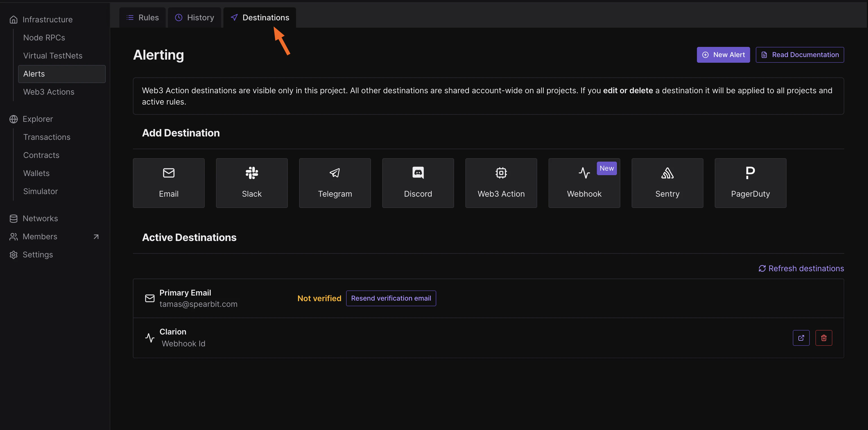The image size is (868, 430).
Task: Go to Web3 Actions in sidebar
Action: click(49, 92)
